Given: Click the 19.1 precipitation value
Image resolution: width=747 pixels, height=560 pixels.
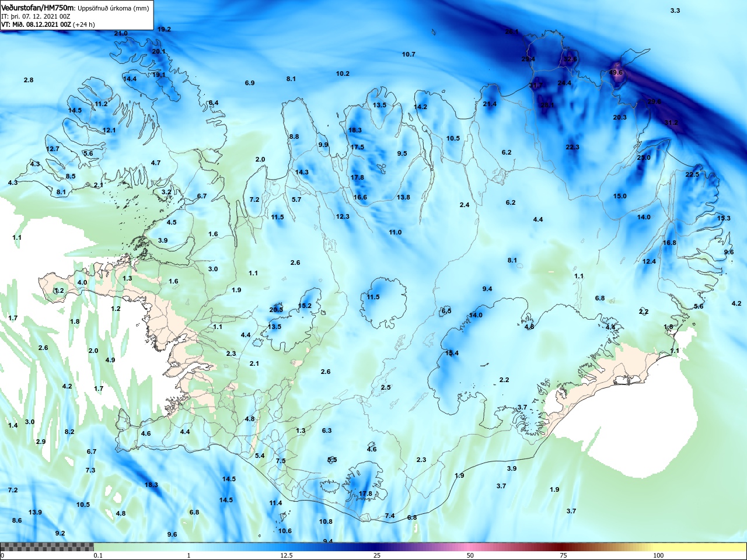Looking at the screenshot, I should click(x=159, y=75).
